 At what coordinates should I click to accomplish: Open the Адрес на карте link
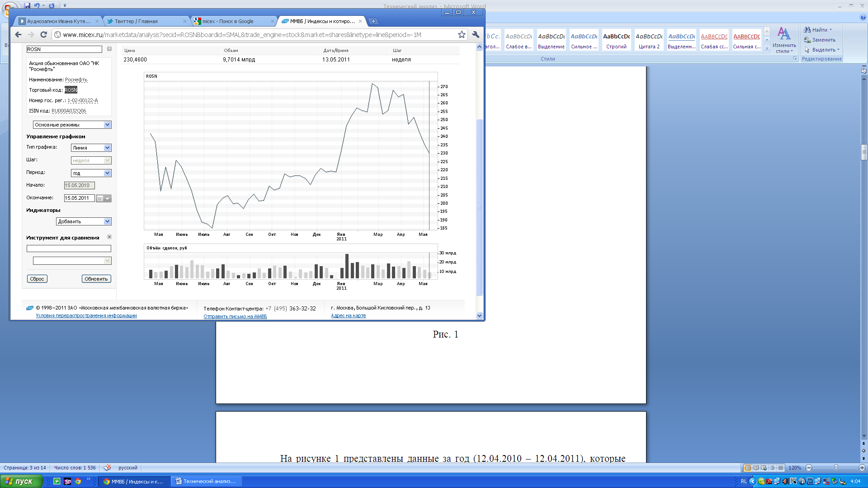(x=349, y=316)
